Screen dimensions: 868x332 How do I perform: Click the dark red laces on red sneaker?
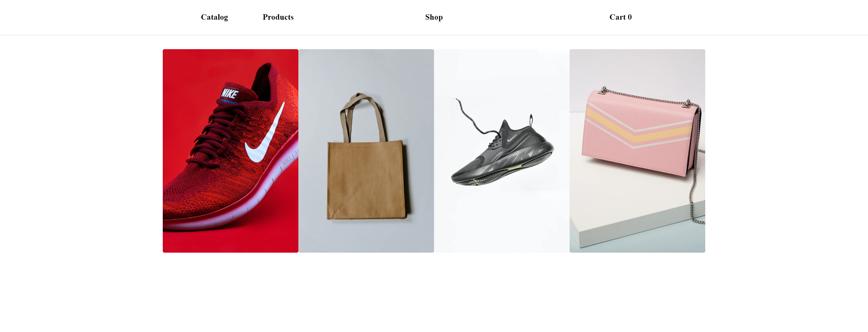coord(217,136)
